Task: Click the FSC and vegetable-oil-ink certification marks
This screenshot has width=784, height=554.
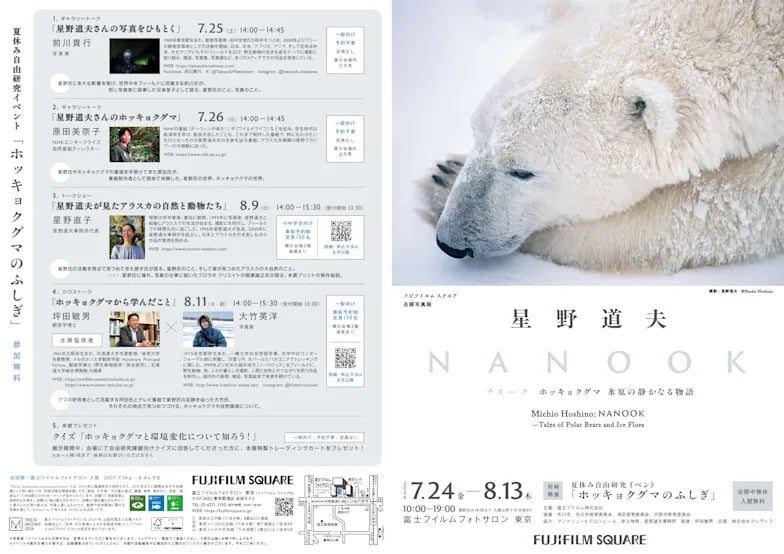Action: click(x=166, y=524)
